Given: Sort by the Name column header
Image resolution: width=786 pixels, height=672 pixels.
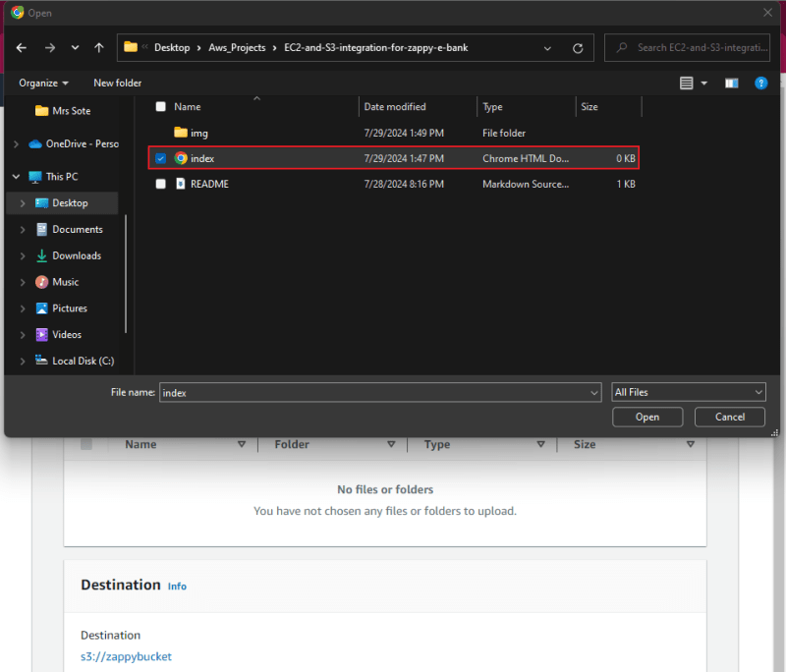Looking at the screenshot, I should click(187, 107).
